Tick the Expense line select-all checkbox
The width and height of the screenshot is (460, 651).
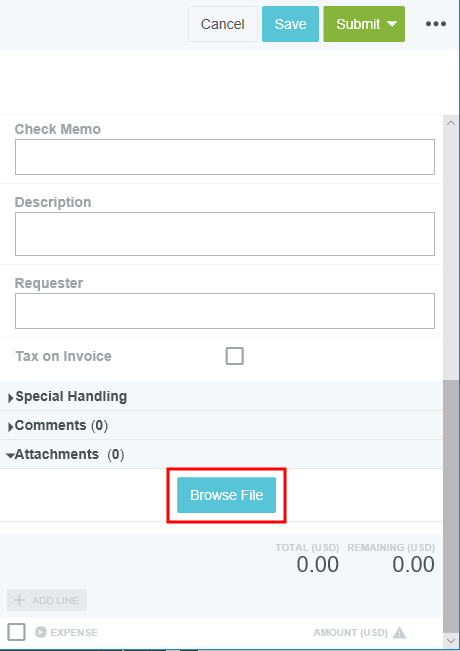click(x=17, y=632)
